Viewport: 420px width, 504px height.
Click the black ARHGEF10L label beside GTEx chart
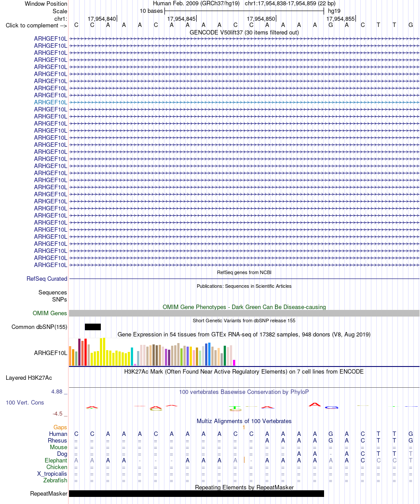[51, 353]
